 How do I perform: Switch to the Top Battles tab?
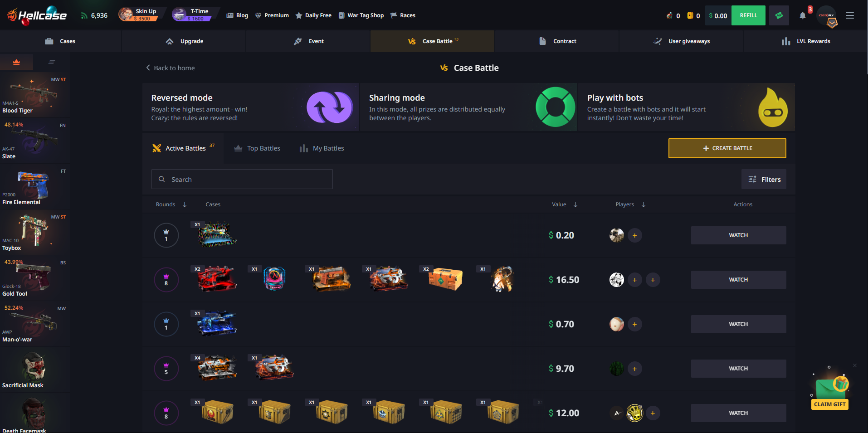point(257,148)
